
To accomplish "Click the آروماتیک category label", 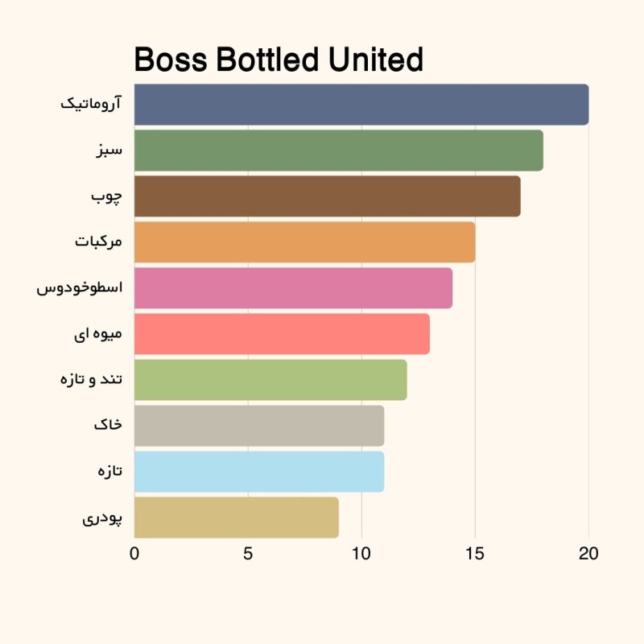I will 91,103.
